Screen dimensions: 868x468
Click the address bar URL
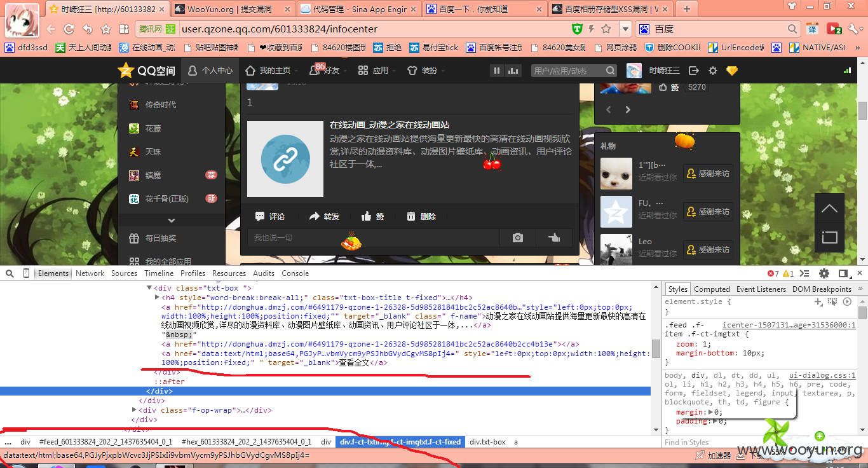click(279, 29)
